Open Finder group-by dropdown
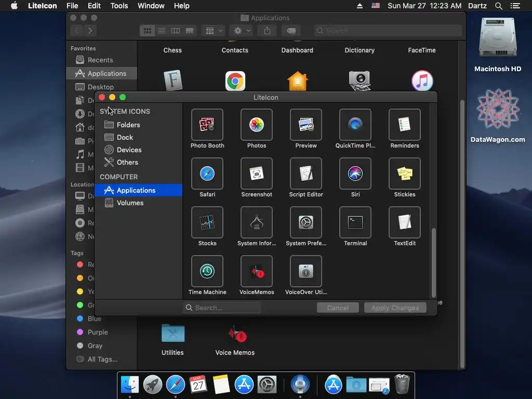The image size is (532, 399). click(x=213, y=31)
